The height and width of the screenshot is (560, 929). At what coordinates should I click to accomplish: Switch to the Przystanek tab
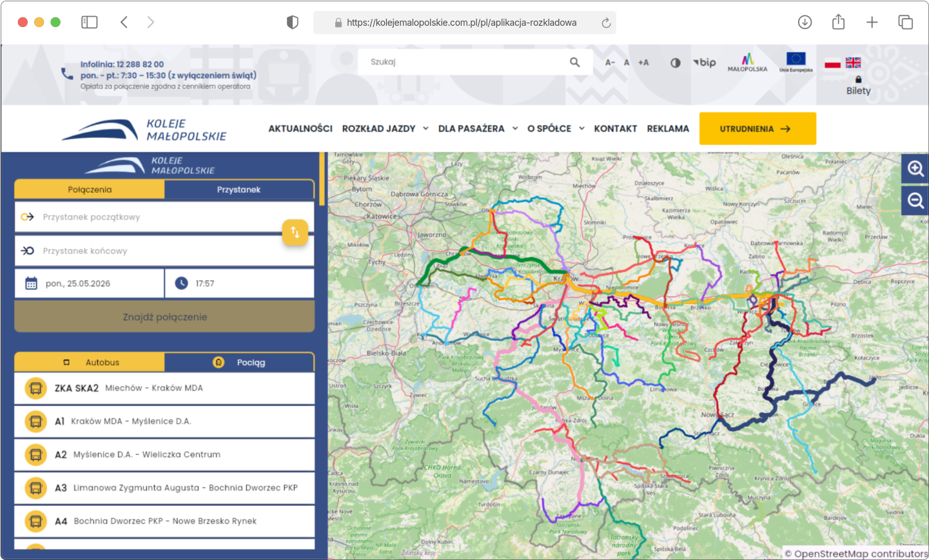[x=239, y=189]
